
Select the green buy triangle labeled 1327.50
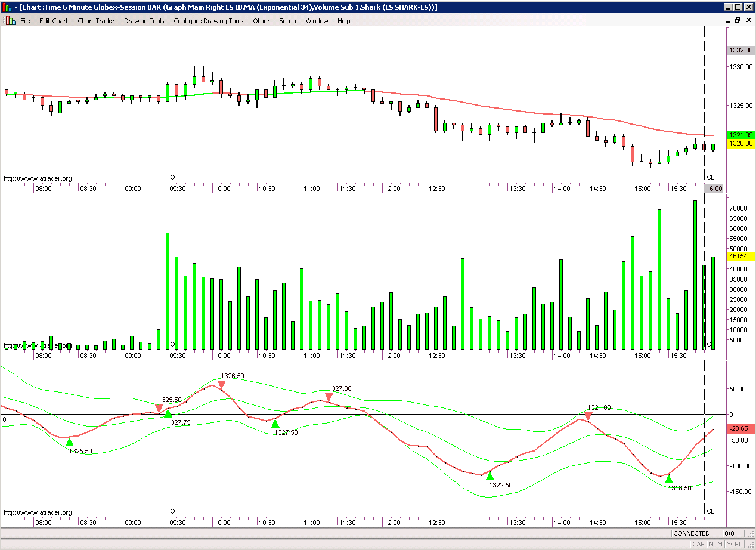[x=275, y=424]
